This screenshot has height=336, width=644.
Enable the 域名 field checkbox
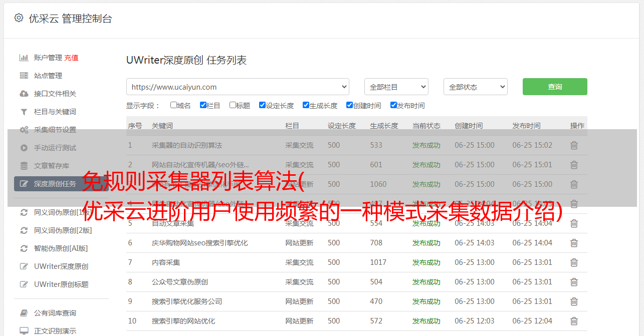pyautogui.click(x=173, y=105)
